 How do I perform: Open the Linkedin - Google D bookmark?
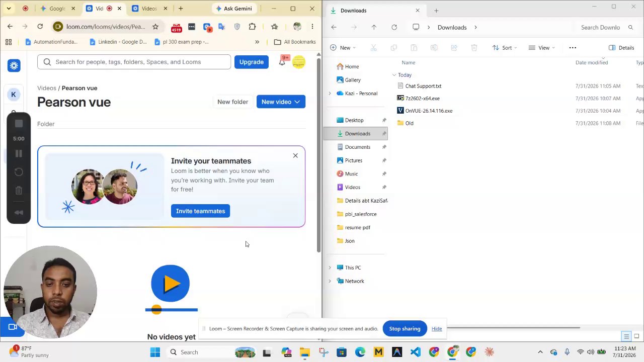tap(118, 42)
